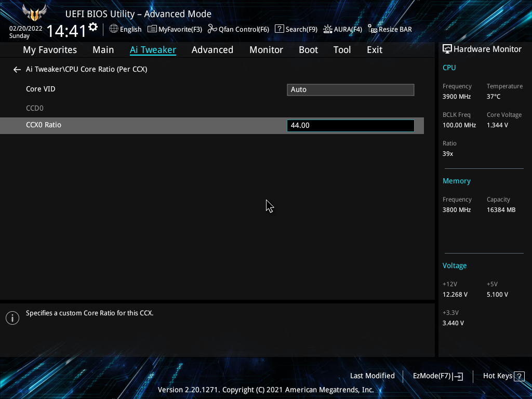532x399 pixels.
Task: Click the Hardware Monitor display icon
Action: [x=447, y=49]
